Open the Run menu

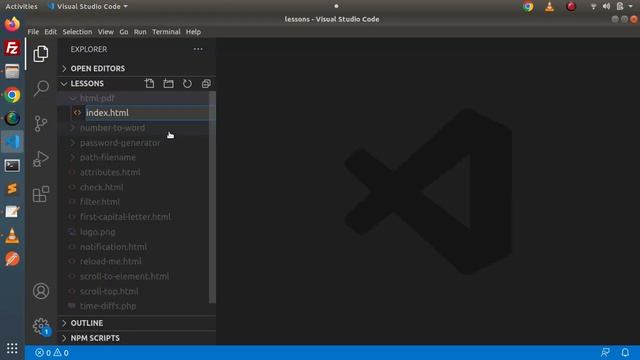pos(140,32)
